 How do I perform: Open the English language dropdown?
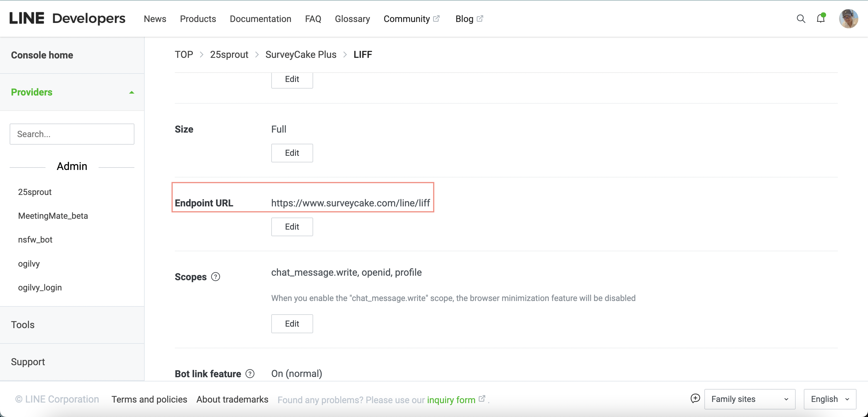[830, 399]
